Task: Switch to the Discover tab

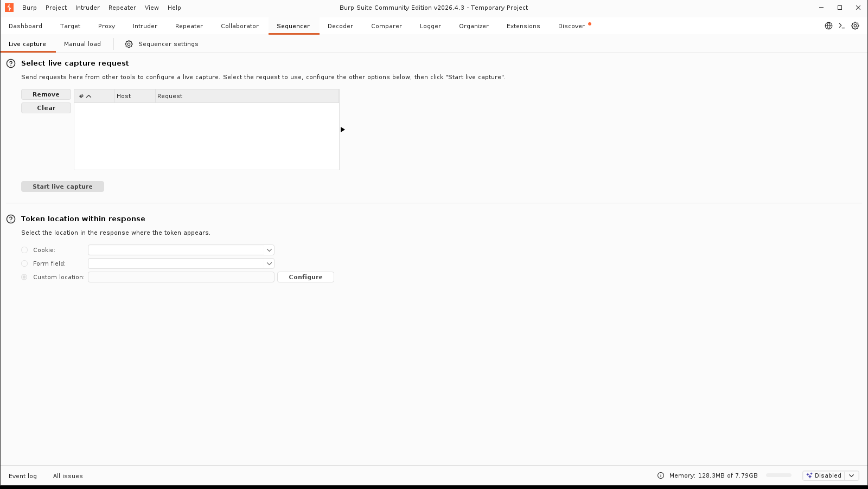Action: [572, 26]
